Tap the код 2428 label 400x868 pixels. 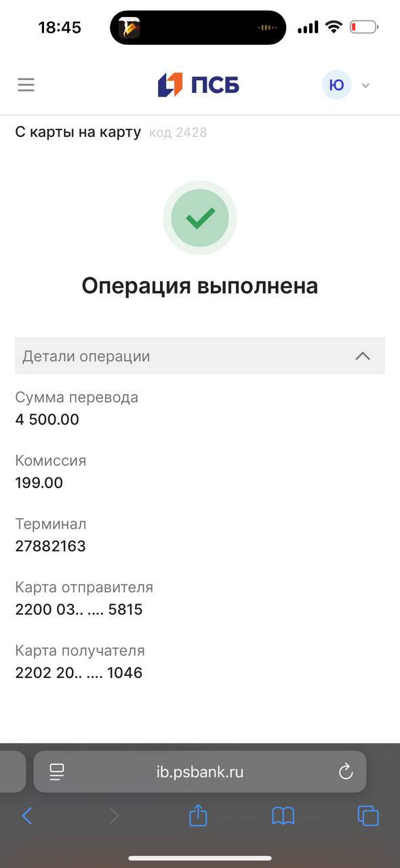tap(178, 133)
